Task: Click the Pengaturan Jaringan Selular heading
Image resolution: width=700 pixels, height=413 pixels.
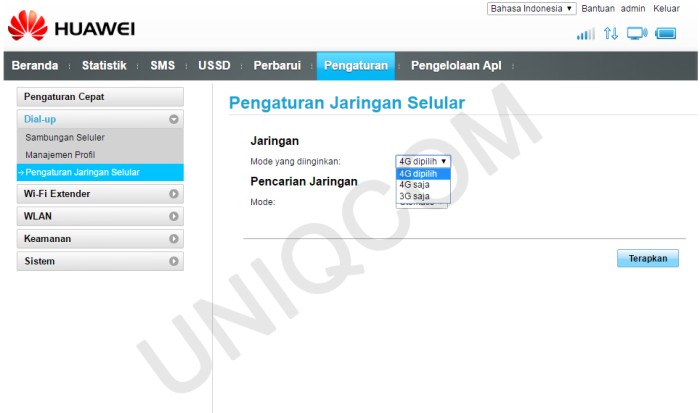Action: (x=347, y=103)
